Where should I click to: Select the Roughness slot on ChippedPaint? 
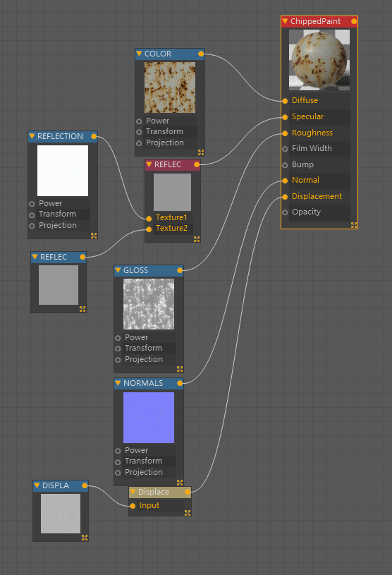pos(319,133)
